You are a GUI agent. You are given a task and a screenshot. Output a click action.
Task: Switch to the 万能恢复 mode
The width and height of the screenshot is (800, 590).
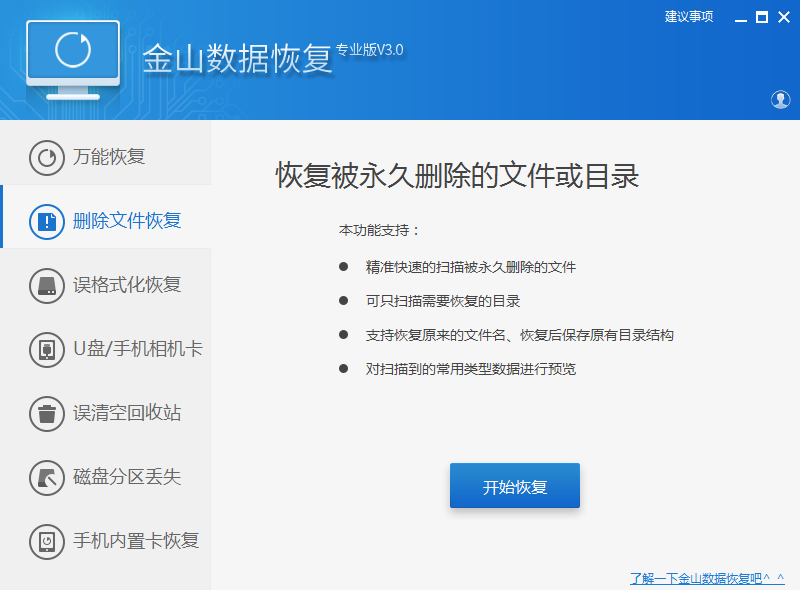coord(110,156)
